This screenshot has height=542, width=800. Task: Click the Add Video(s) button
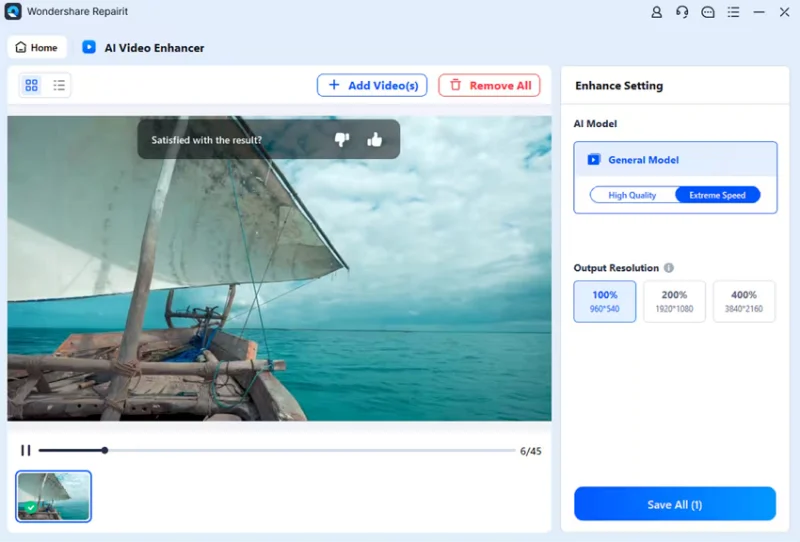[x=372, y=86]
